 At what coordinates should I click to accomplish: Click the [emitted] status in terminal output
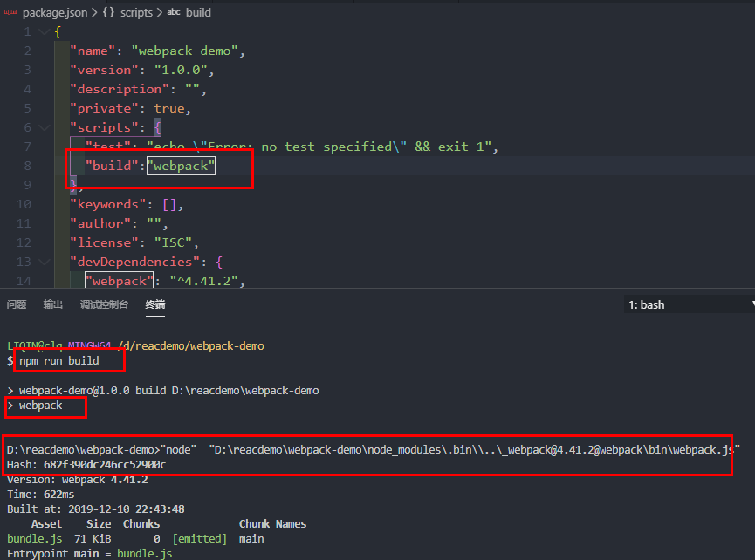[199, 539]
